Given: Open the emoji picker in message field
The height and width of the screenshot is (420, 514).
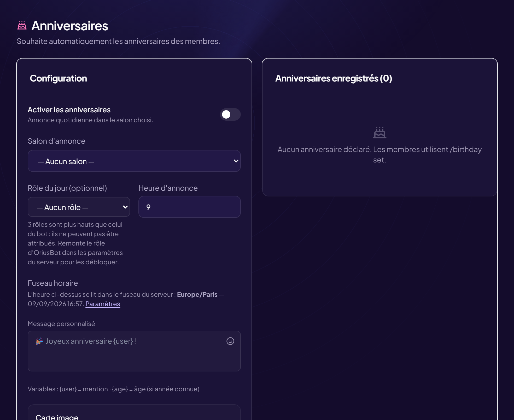Looking at the screenshot, I should tap(230, 341).
